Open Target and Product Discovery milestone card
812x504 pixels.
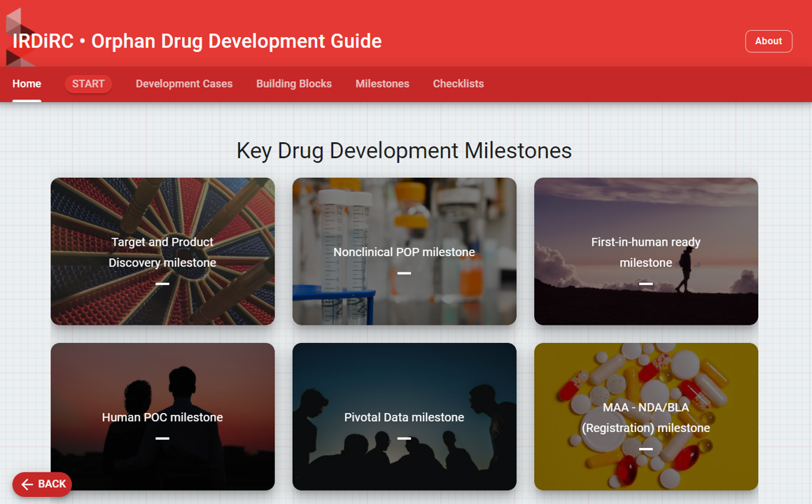162,251
